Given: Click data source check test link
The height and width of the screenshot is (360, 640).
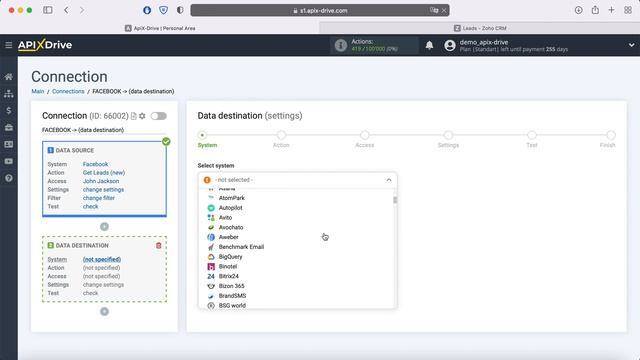Looking at the screenshot, I should [90, 207].
